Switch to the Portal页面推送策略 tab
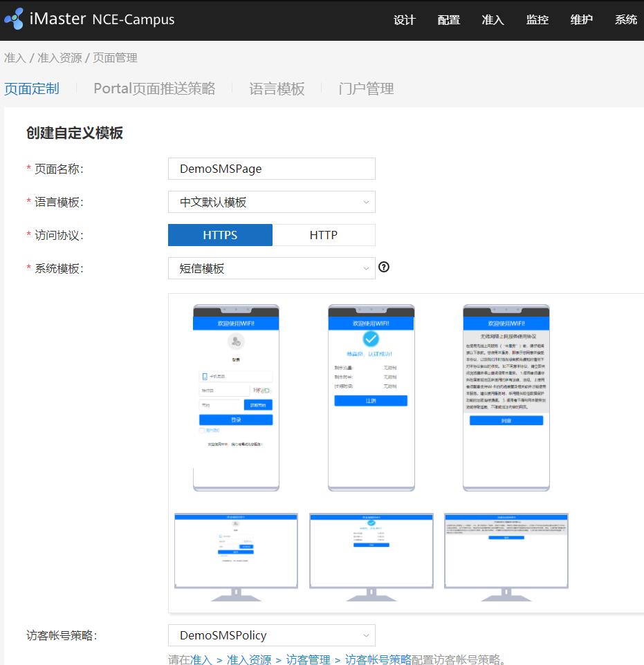This screenshot has height=665, width=644. click(154, 88)
